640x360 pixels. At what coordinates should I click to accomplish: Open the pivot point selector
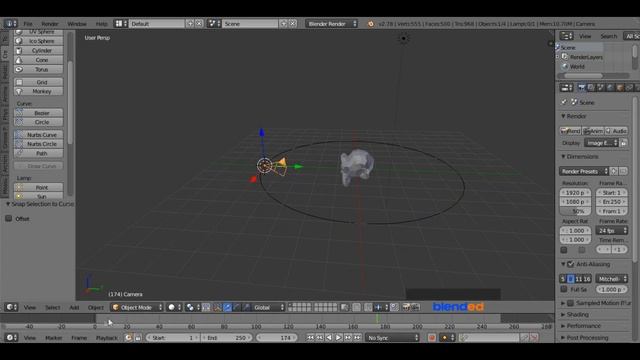point(192,307)
